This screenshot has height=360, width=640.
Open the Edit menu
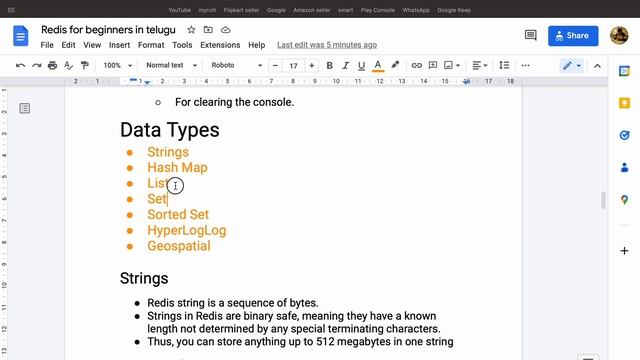click(x=68, y=45)
